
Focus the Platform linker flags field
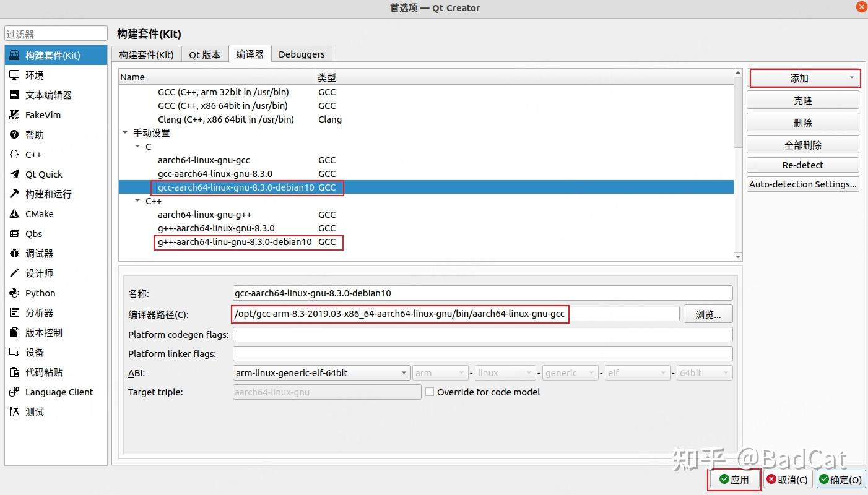point(483,353)
